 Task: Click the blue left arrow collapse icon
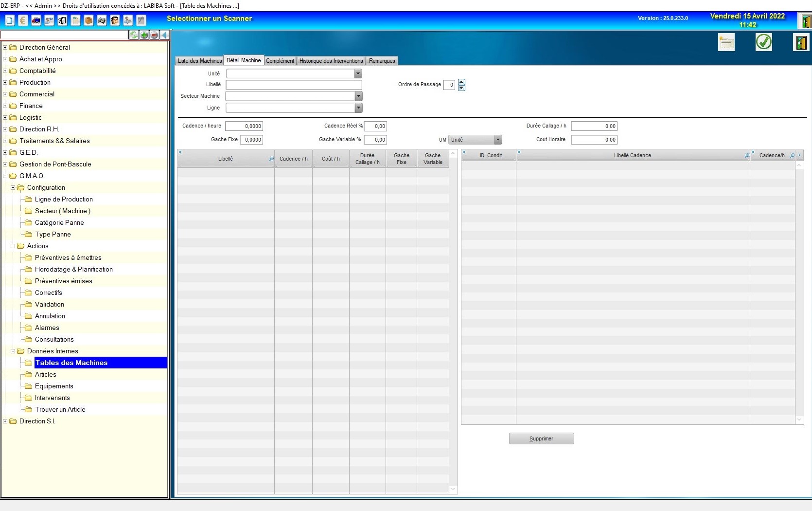click(165, 35)
